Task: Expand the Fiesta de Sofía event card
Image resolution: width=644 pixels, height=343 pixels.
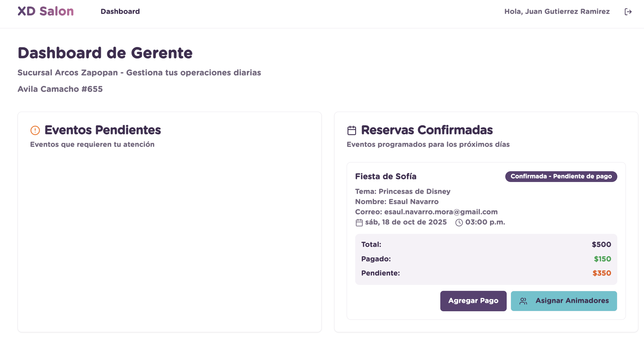Action: click(x=386, y=176)
